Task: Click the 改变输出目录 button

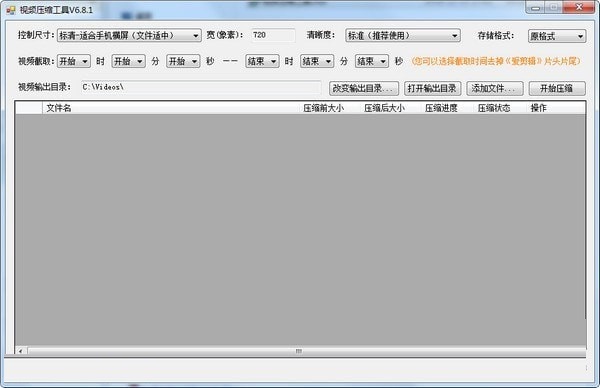Action: pyautogui.click(x=364, y=88)
